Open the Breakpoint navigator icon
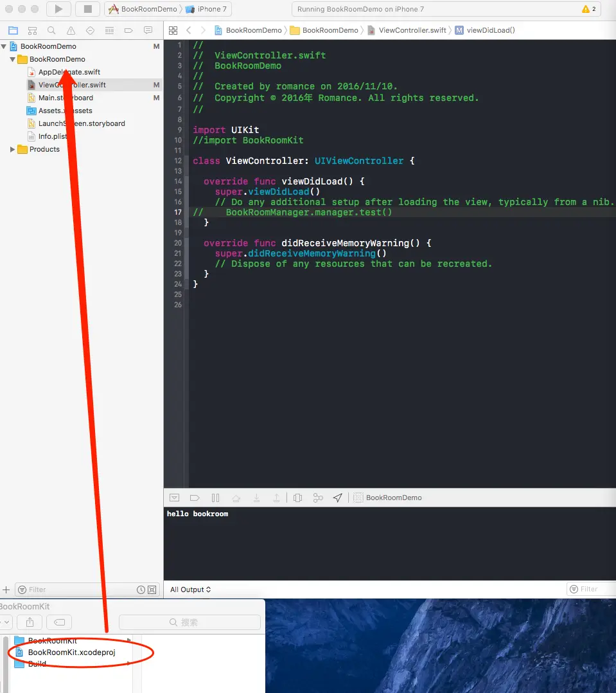This screenshot has height=693, width=616. click(x=128, y=30)
